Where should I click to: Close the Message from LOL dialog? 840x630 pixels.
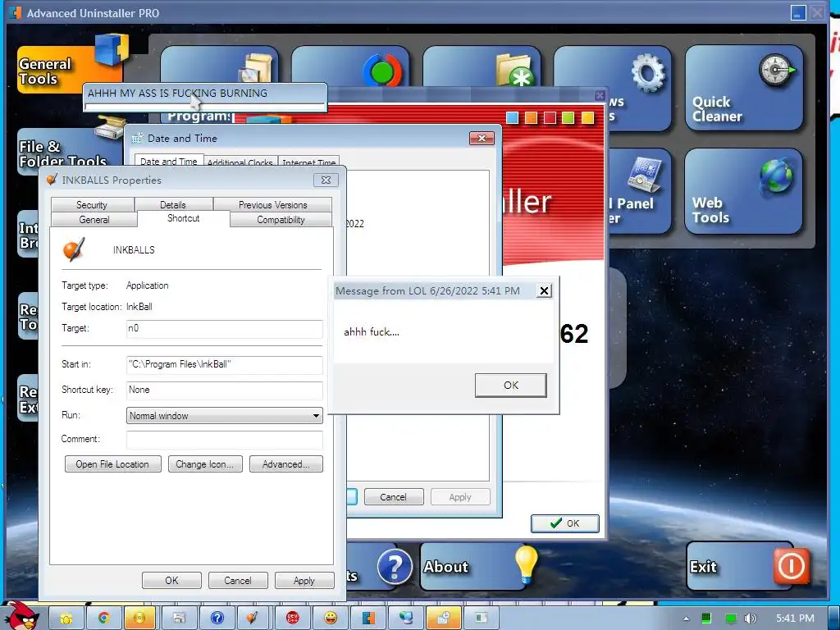tap(544, 290)
